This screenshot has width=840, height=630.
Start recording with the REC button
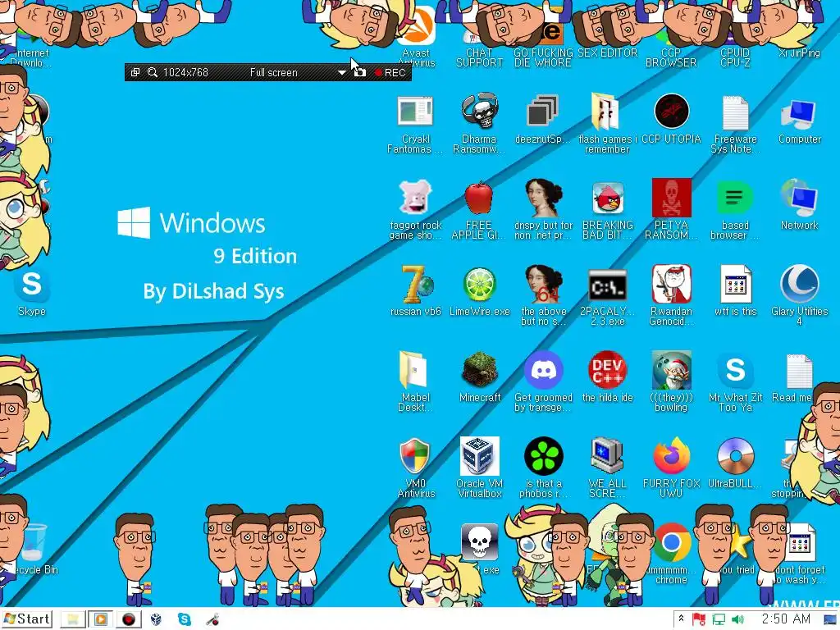390,72
